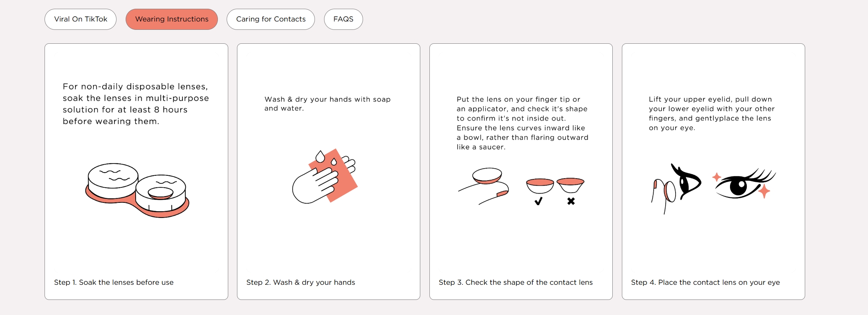Click the hand washing towel illustration
The height and width of the screenshot is (315, 868).
(325, 176)
